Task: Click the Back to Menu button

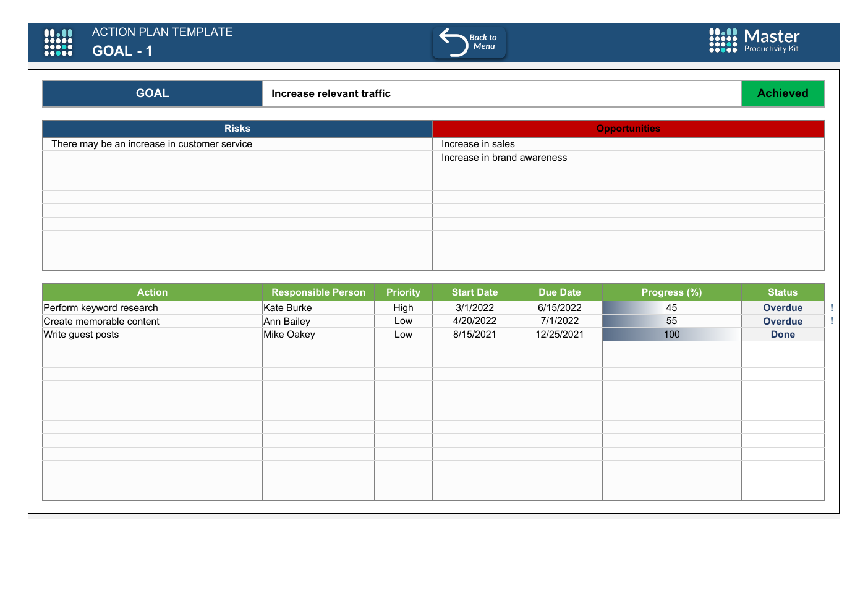Action: (x=469, y=43)
